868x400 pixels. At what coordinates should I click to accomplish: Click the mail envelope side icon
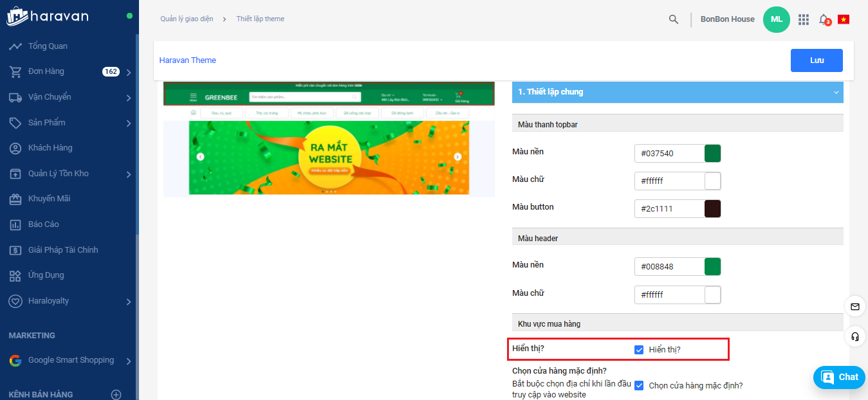tap(855, 307)
